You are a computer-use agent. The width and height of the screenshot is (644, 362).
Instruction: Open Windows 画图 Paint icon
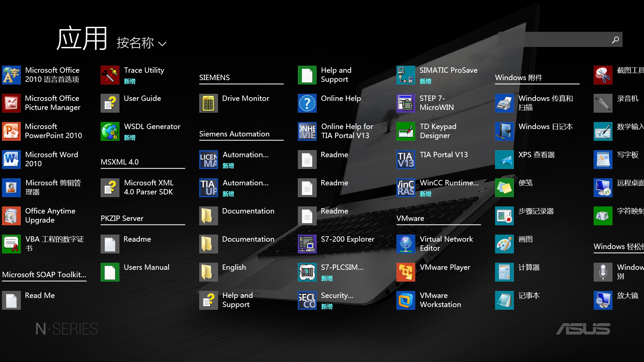pyautogui.click(x=504, y=244)
